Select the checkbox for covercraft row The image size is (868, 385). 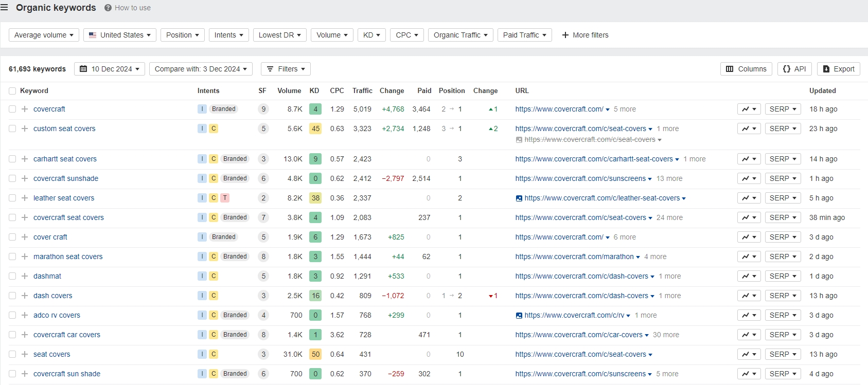[12, 109]
